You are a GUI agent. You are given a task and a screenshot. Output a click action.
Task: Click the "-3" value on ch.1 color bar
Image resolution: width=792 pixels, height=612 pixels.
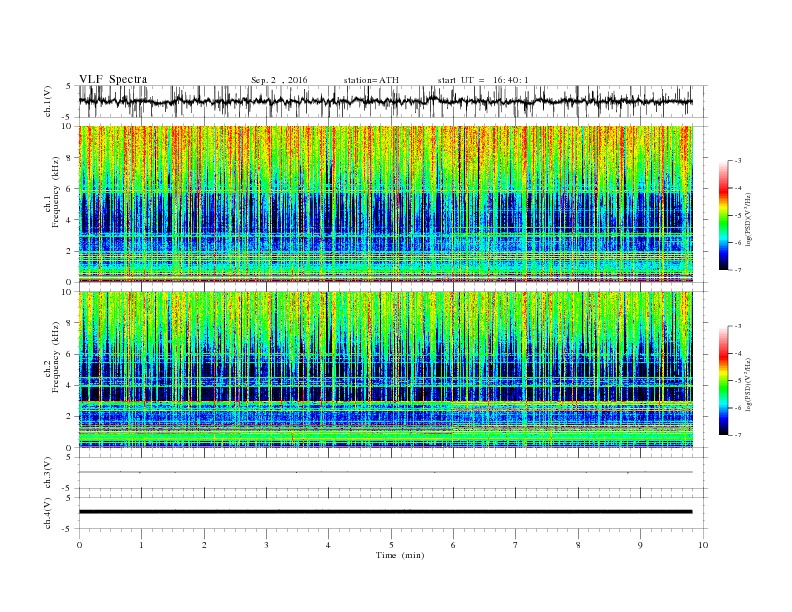click(x=738, y=161)
